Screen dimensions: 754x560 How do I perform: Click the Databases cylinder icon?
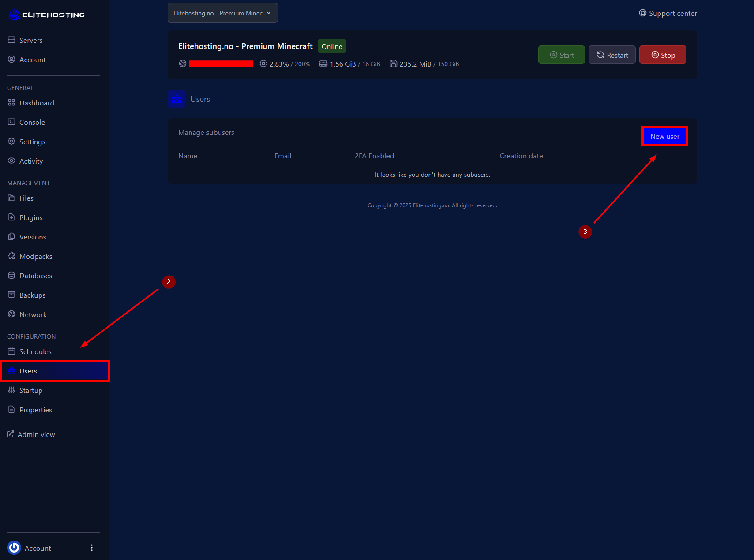coord(11,275)
